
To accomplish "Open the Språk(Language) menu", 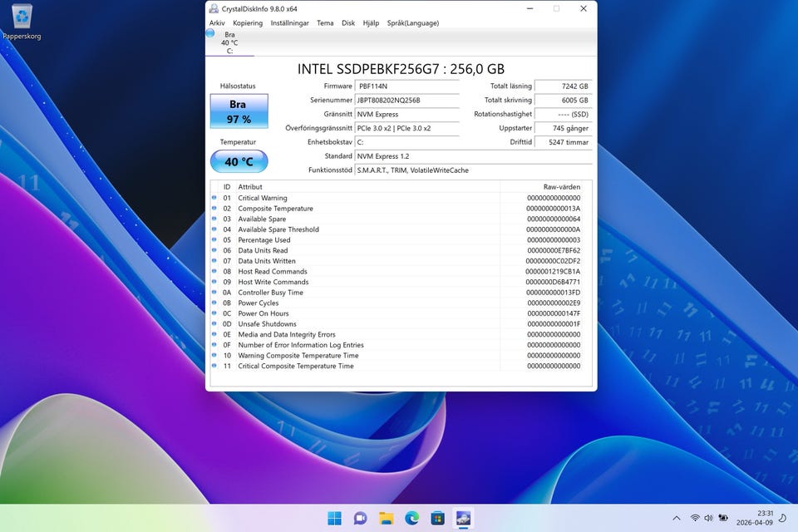I will [x=412, y=23].
